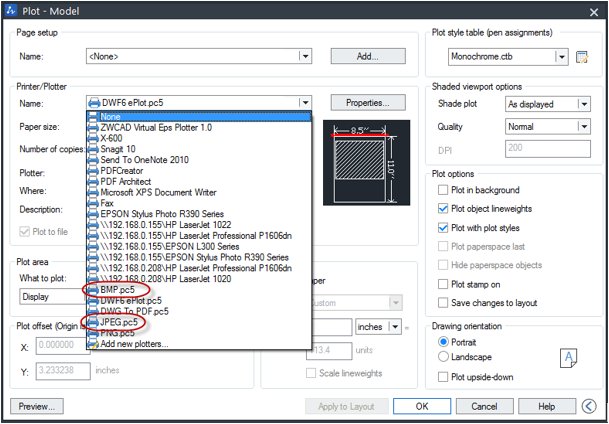Select JPEG.pc5 plotter
Screen dimensions: 609x424
click(x=199, y=322)
